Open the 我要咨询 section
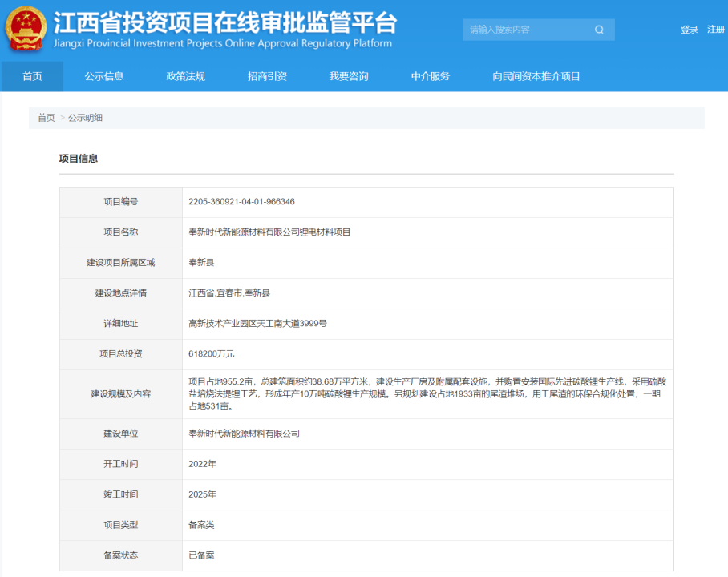The width and height of the screenshot is (728, 577). click(x=348, y=76)
